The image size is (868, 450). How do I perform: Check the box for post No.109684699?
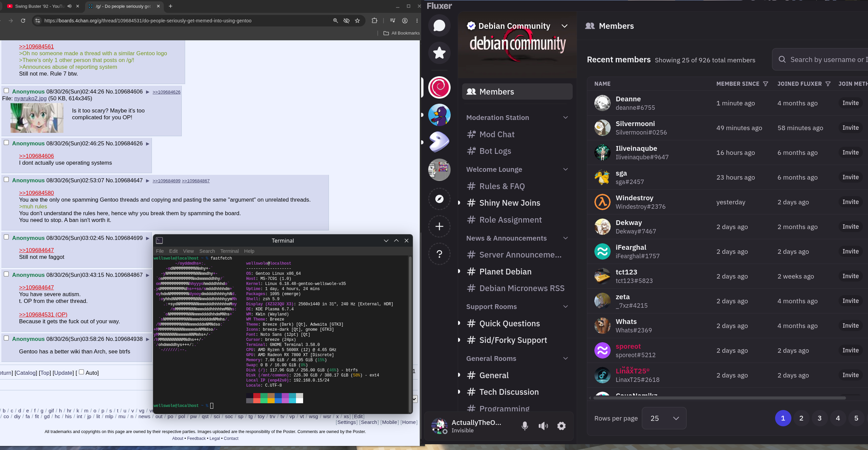[6, 237]
